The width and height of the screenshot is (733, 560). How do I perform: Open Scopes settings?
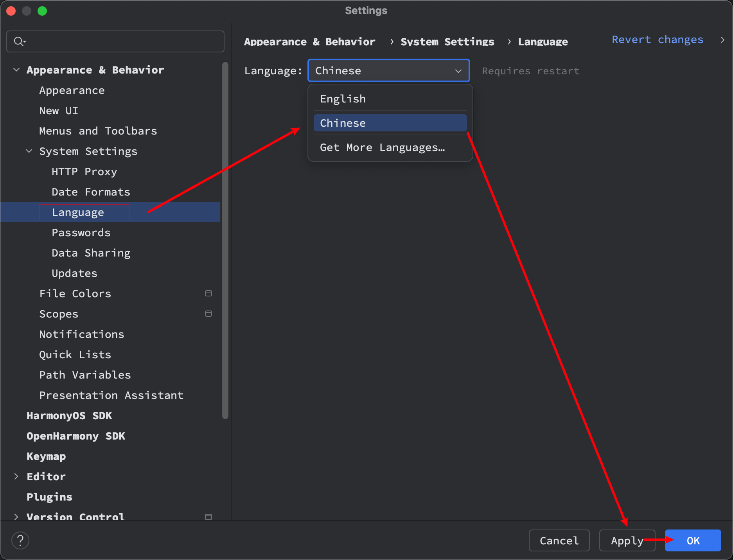tap(59, 314)
